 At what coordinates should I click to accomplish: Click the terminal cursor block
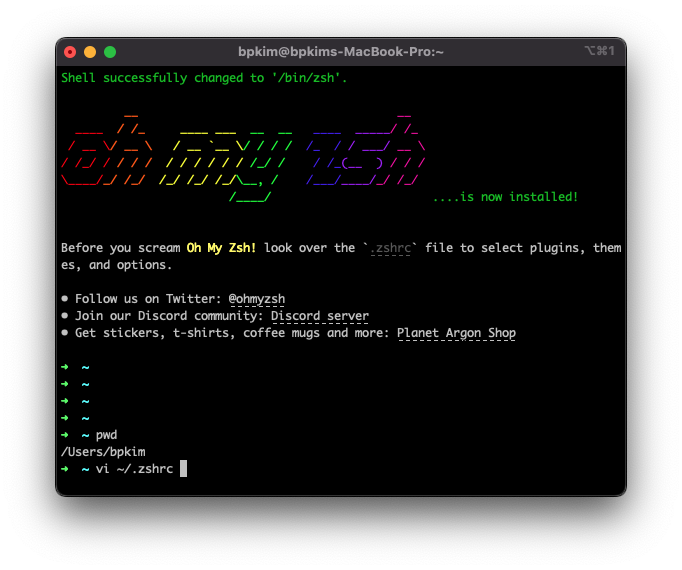pyautogui.click(x=184, y=469)
